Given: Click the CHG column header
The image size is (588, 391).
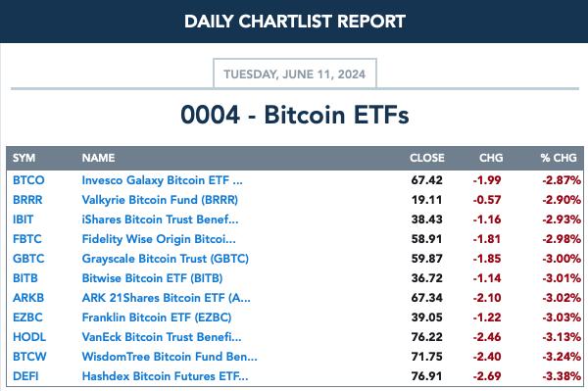Looking at the screenshot, I should coord(491,158).
